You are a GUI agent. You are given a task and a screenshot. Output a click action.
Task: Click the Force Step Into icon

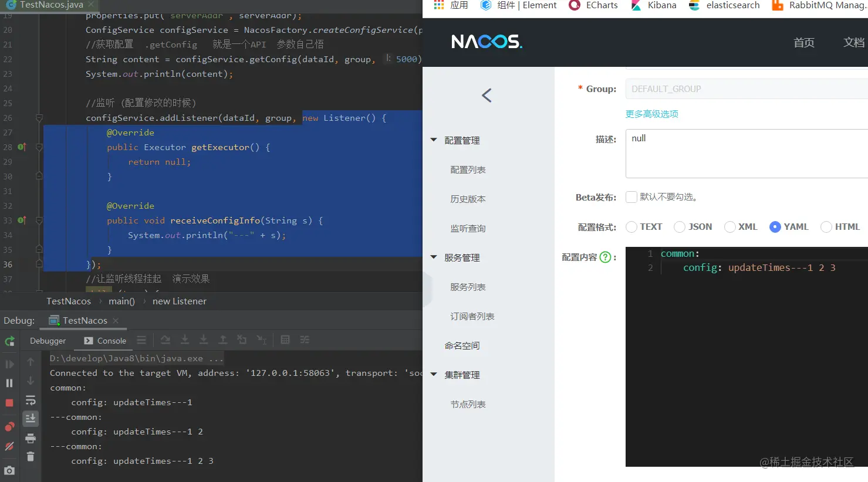(204, 340)
